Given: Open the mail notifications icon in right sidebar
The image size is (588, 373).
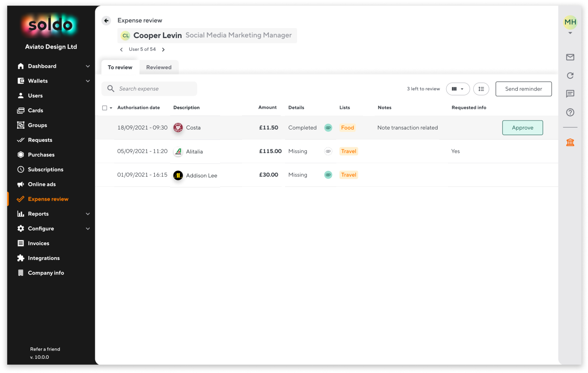Looking at the screenshot, I should point(570,57).
